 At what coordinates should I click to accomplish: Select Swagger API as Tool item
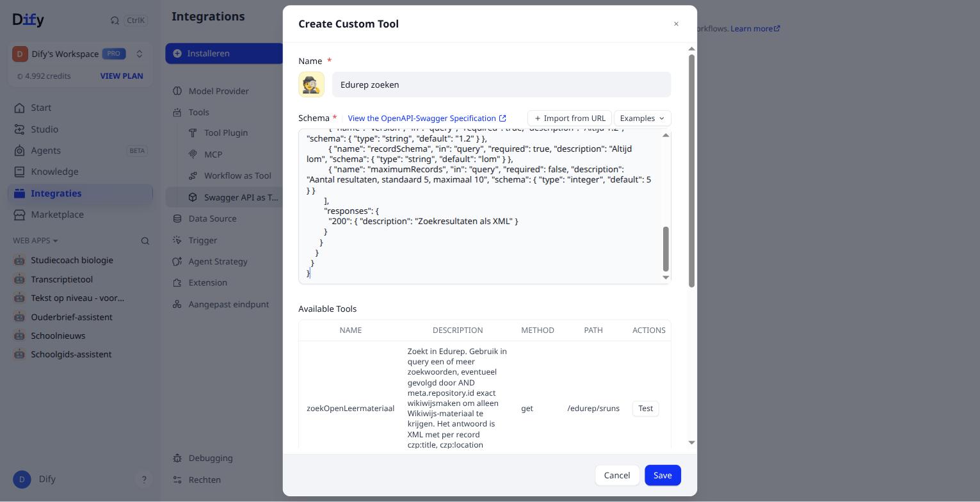(x=224, y=197)
